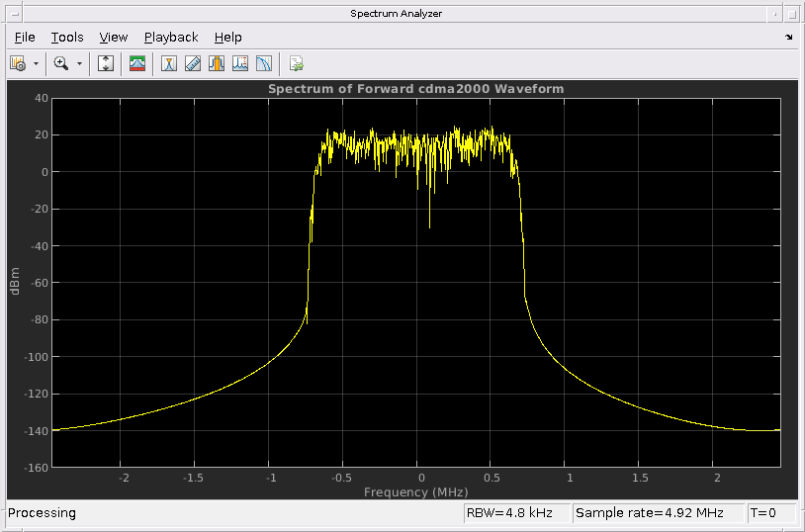Open the Cursor Measurements tool
The image size is (805, 532).
click(169, 63)
